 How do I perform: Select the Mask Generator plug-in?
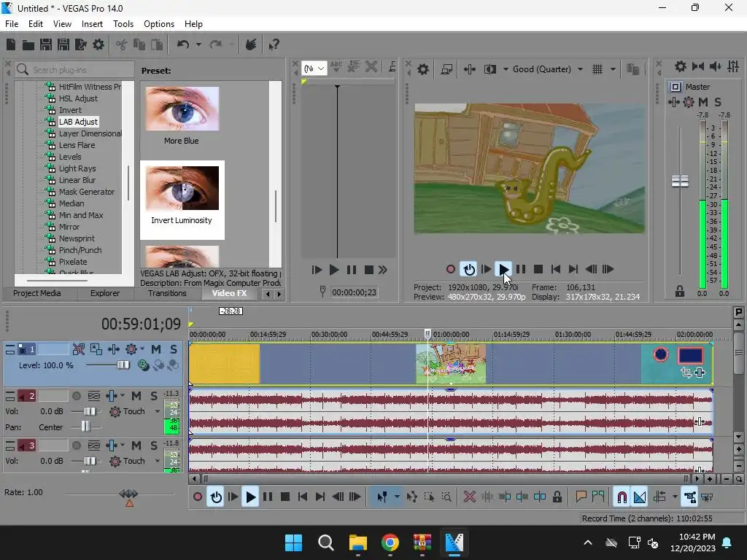click(x=86, y=192)
